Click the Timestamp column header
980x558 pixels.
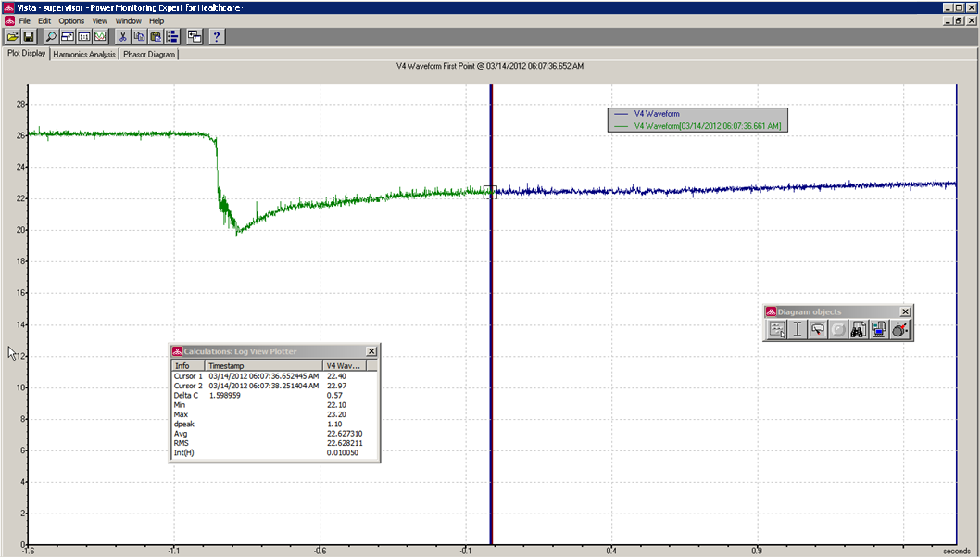[x=264, y=365]
